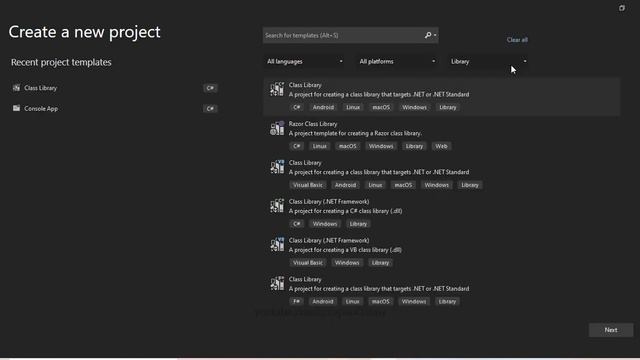
Task: Click the VB Class Library (.NET Framework) icon
Action: pyautogui.click(x=277, y=244)
